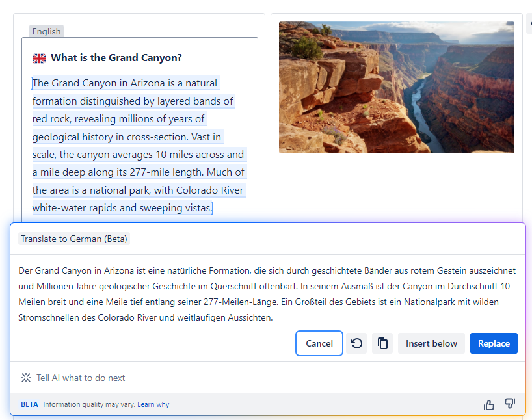Choose Insert below for the translation
This screenshot has height=420, width=532.
coord(431,343)
